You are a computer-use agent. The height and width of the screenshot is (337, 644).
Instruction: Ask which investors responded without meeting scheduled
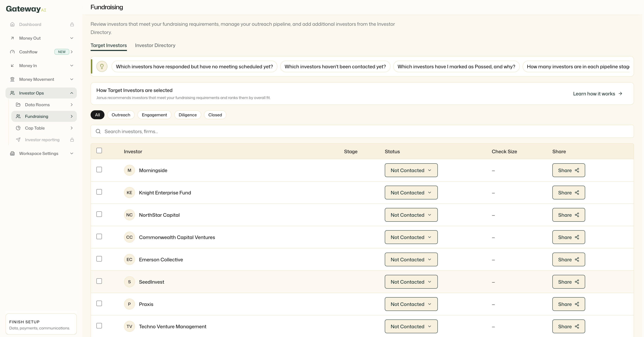pyautogui.click(x=194, y=67)
